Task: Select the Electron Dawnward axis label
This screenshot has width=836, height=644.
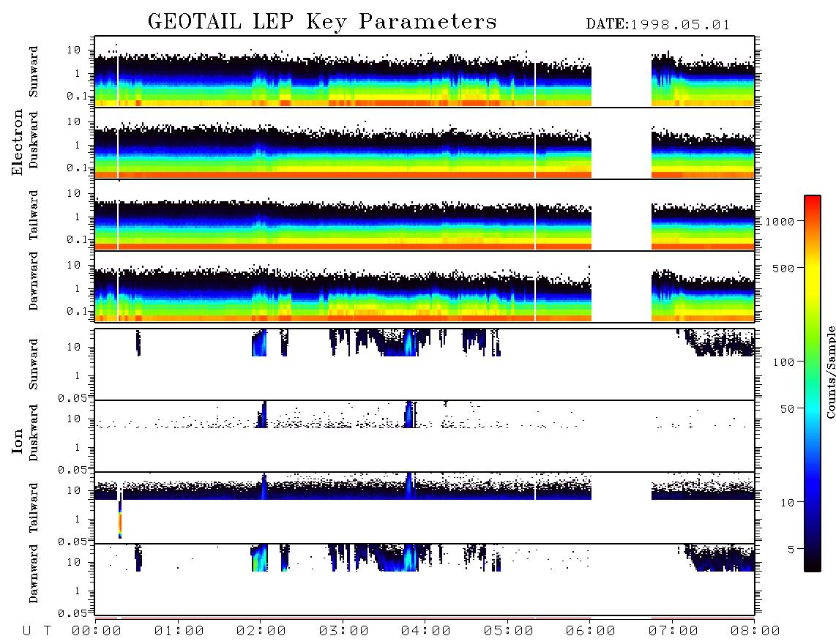Action: click(x=34, y=282)
